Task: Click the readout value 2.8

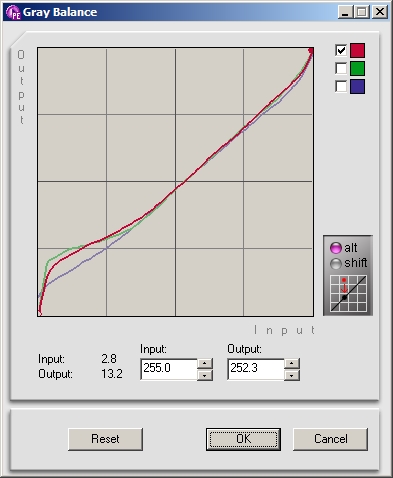Action: 109,359
